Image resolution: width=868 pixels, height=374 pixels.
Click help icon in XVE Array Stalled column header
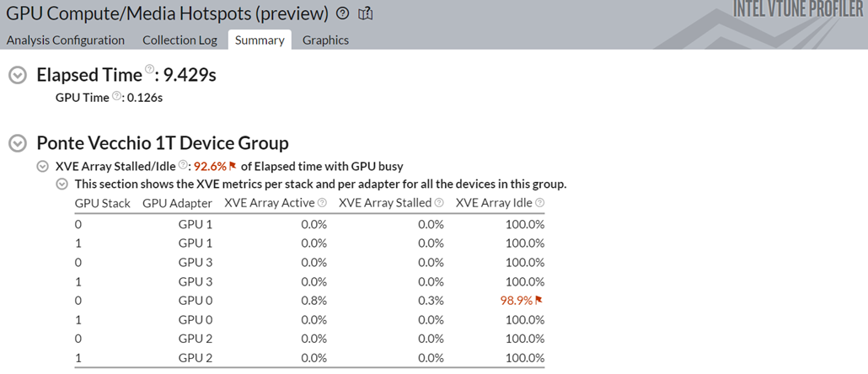coord(437,203)
